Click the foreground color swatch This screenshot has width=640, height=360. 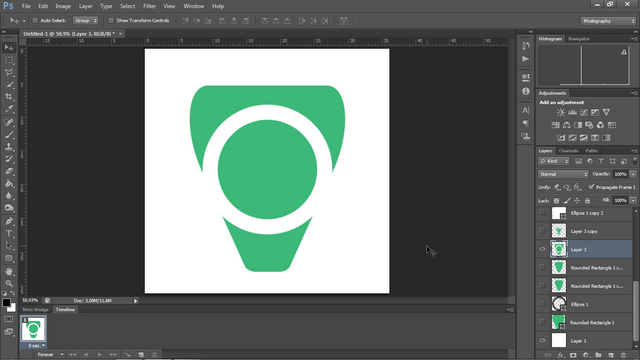(x=6, y=302)
